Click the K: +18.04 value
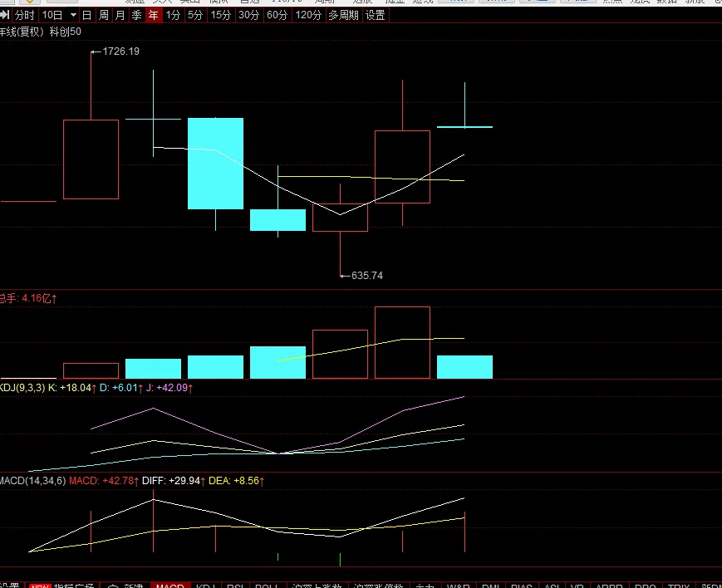 (x=72, y=388)
